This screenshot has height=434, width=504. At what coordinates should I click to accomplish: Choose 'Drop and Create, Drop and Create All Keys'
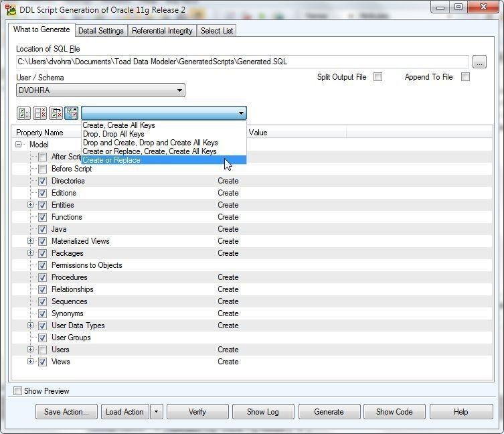164,143
